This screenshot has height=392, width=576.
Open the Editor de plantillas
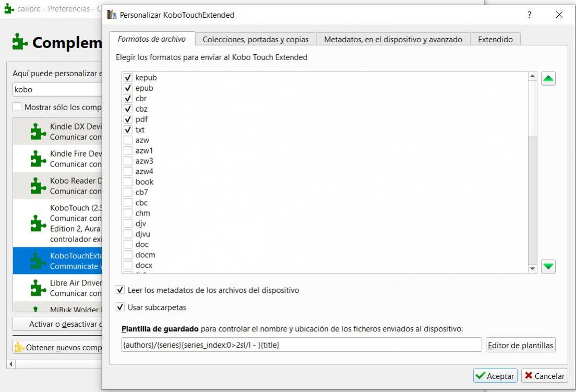(x=520, y=345)
